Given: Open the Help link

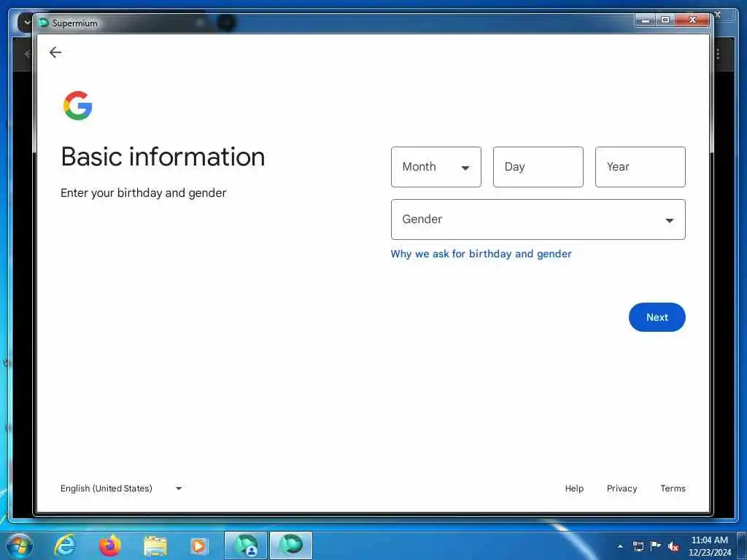Looking at the screenshot, I should [x=574, y=488].
